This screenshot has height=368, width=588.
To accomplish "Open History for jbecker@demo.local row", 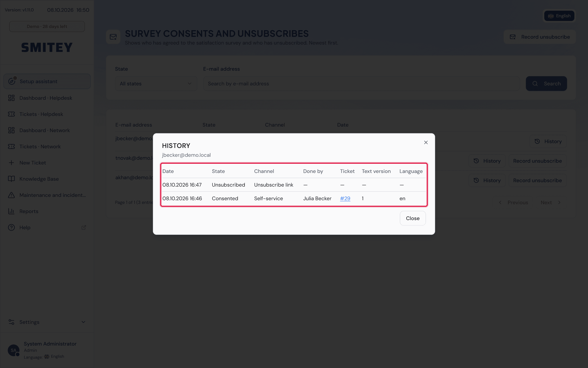I will [548, 141].
